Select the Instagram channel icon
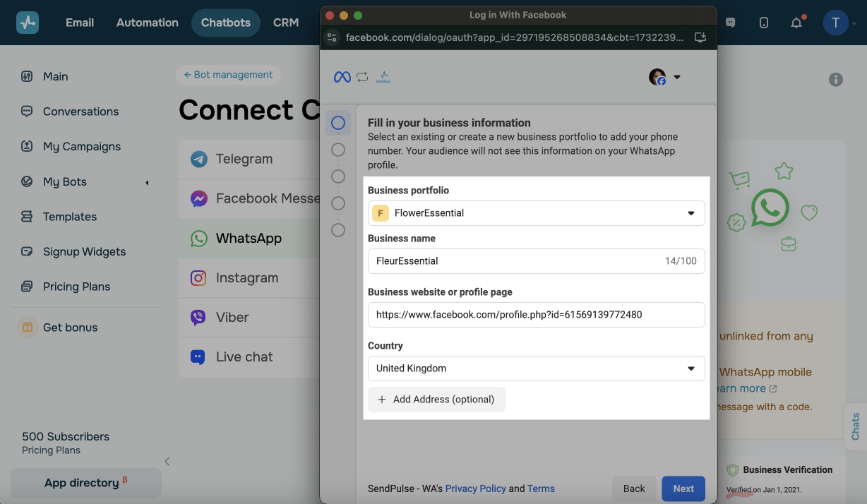Viewport: 867px width, 504px height. pos(199,278)
